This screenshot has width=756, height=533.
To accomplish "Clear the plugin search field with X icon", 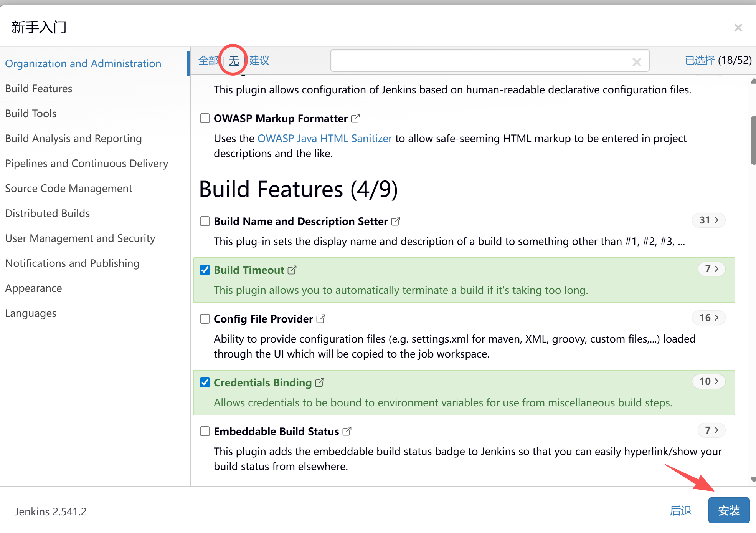I will [x=637, y=62].
